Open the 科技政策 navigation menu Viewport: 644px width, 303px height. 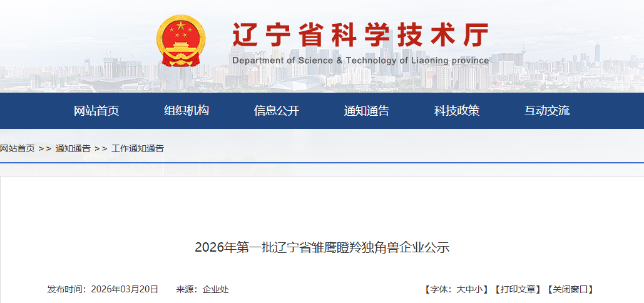pyautogui.click(x=457, y=111)
